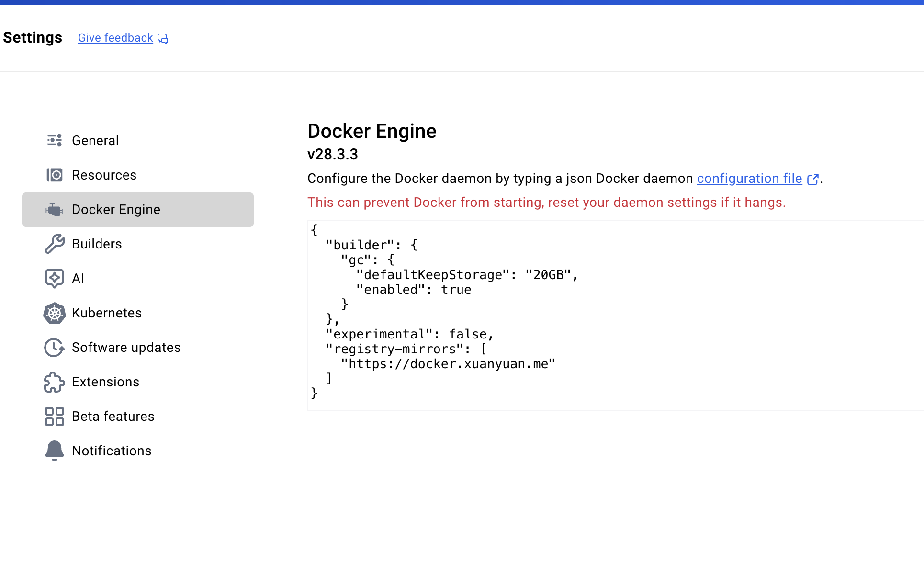
Task: Click the Kubernetes helm wheel icon
Action: click(x=55, y=313)
